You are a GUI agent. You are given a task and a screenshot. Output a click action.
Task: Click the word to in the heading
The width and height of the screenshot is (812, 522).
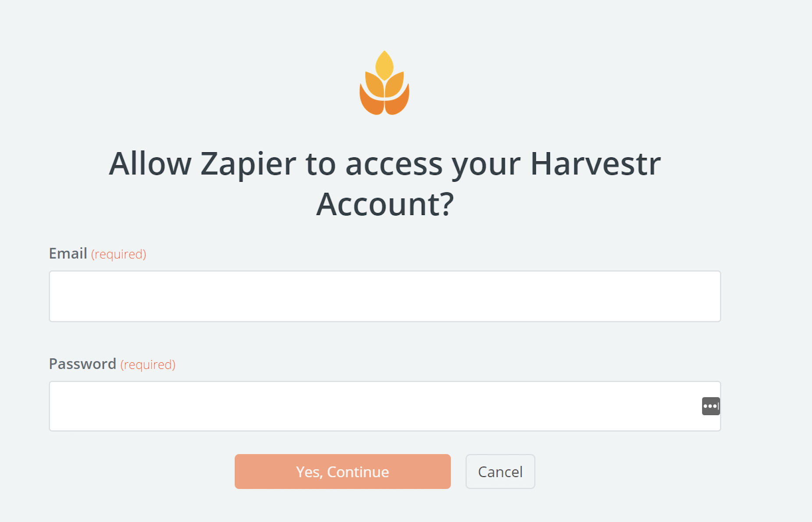[x=321, y=164]
